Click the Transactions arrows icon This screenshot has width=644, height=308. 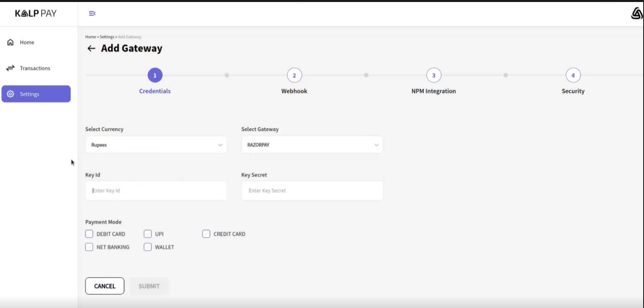[10, 68]
